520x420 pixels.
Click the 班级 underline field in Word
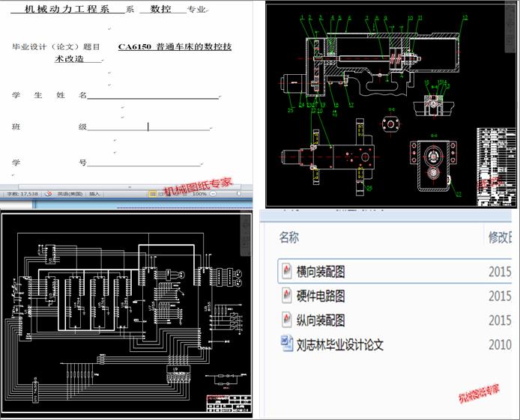click(x=148, y=127)
